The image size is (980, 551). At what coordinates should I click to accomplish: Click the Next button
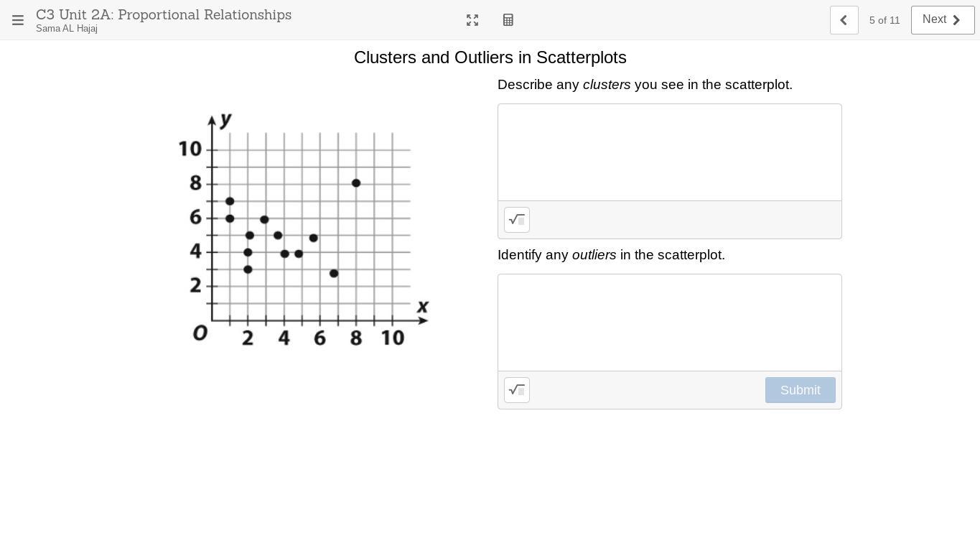[942, 20]
